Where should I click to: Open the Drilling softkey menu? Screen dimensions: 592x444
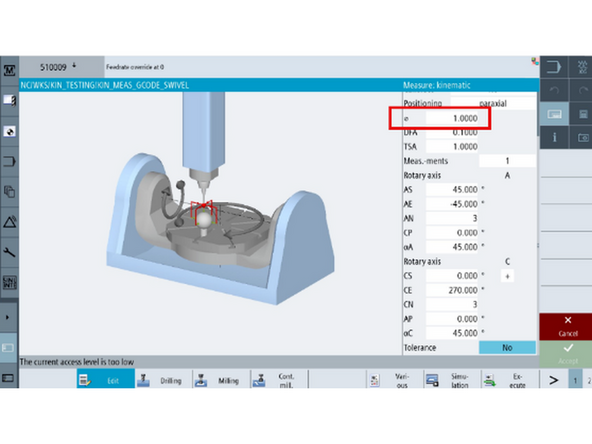(x=163, y=379)
